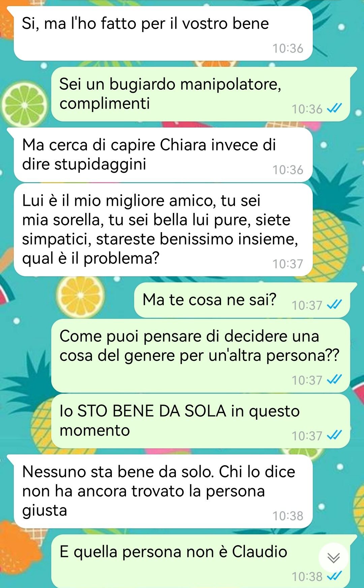Select the 'E quella persona non è Claudio' bubble

201,561
